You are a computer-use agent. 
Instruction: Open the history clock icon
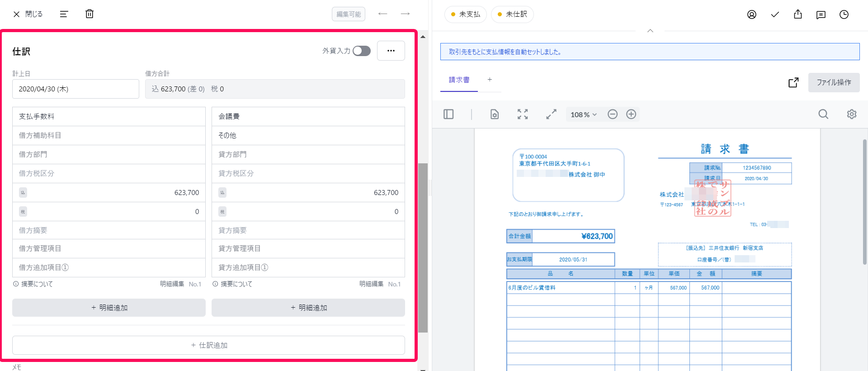pos(844,14)
